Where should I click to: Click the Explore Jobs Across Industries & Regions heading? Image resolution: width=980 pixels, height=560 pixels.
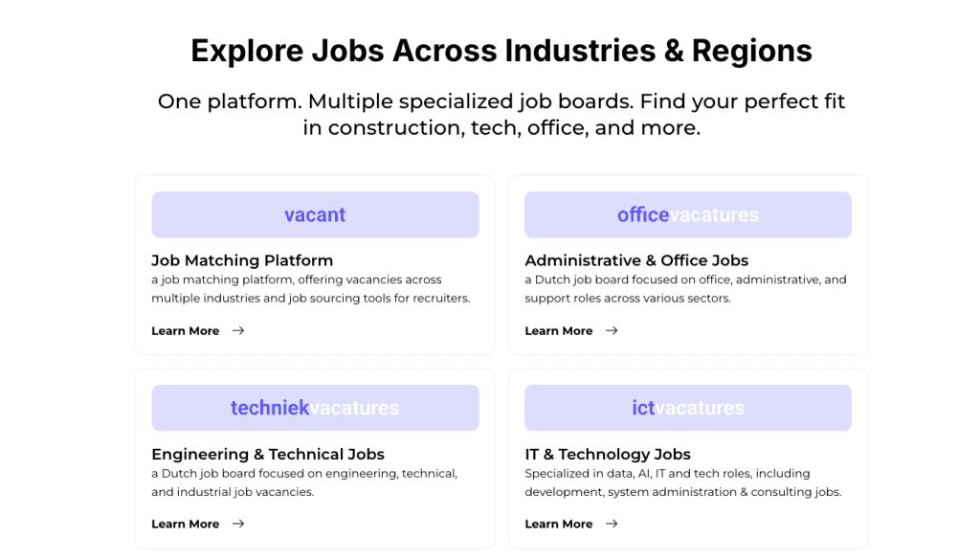point(501,51)
